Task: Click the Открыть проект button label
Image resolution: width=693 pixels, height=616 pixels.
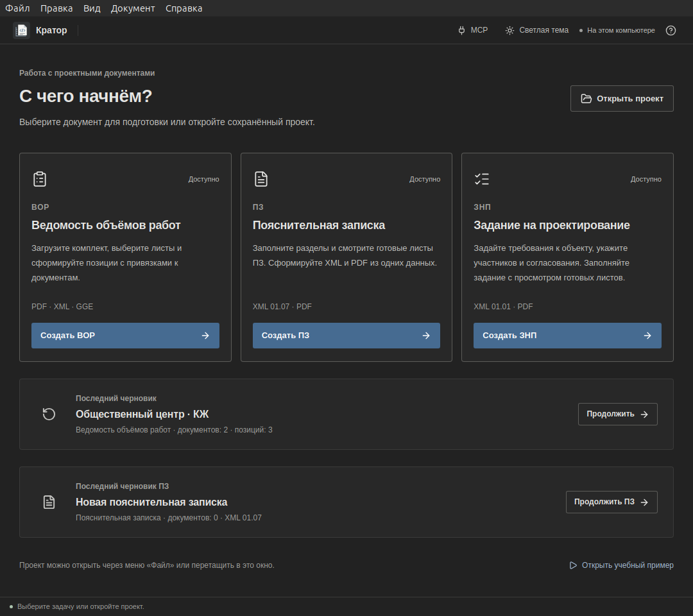Action: (630, 99)
